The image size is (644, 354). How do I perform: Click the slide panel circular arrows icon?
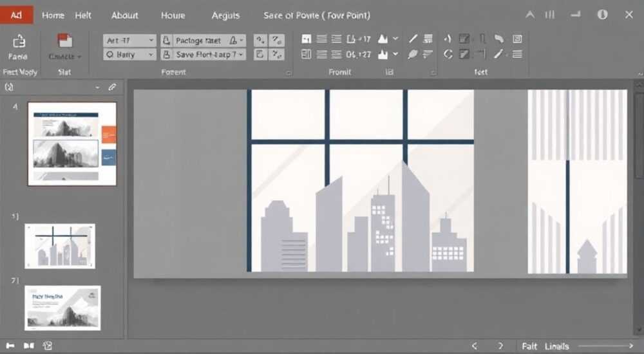pos(9,87)
